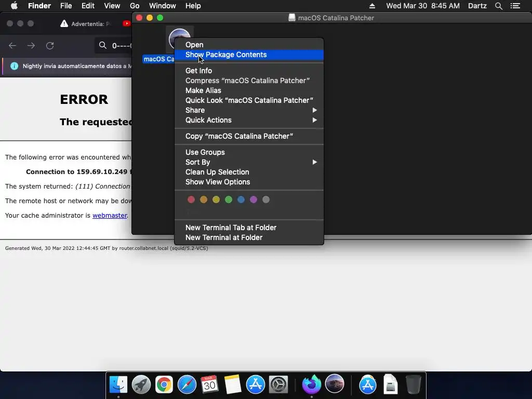Open the Edit menu
The width and height of the screenshot is (532, 399).
(x=88, y=6)
